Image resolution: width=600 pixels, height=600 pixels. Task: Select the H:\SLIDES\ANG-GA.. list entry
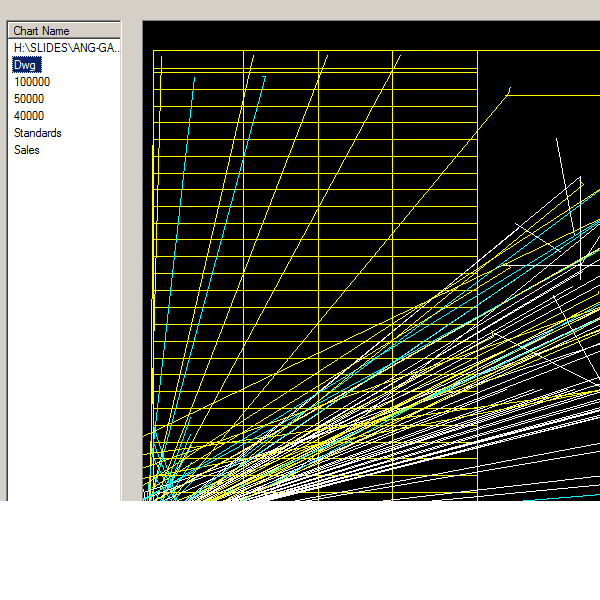tap(66, 48)
